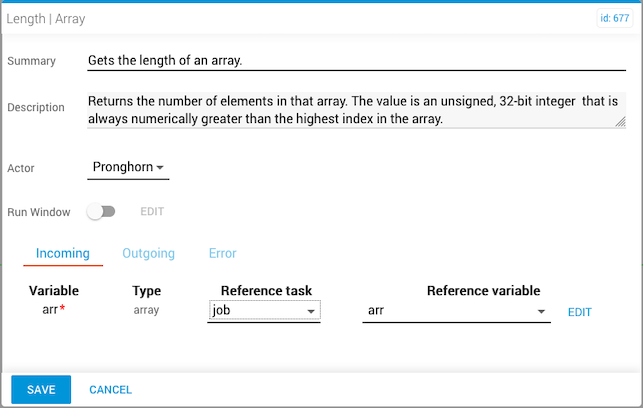Click the id: 677 badge
The width and height of the screenshot is (643, 408).
[614, 18]
